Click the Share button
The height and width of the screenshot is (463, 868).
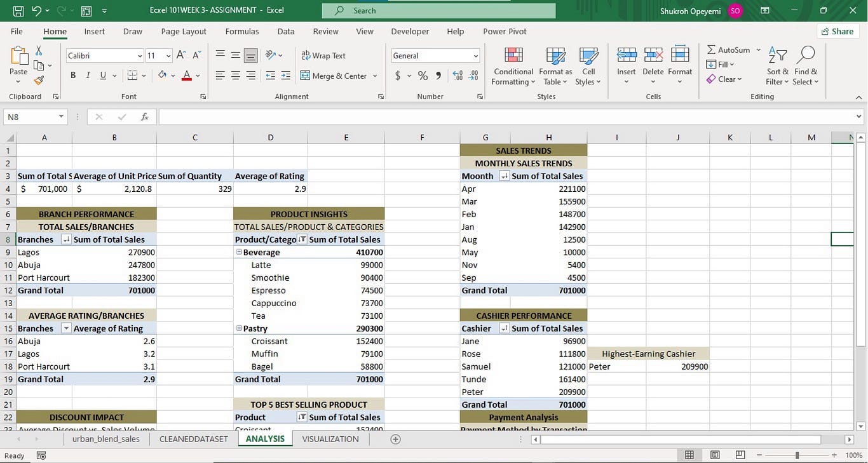837,31
